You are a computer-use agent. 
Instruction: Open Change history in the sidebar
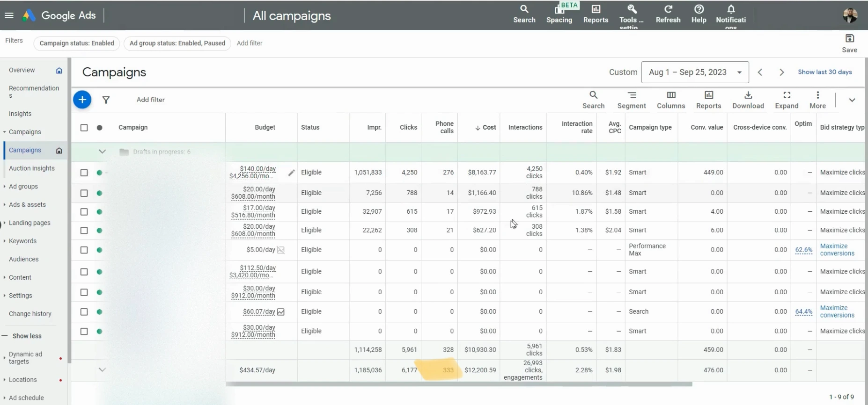click(30, 314)
